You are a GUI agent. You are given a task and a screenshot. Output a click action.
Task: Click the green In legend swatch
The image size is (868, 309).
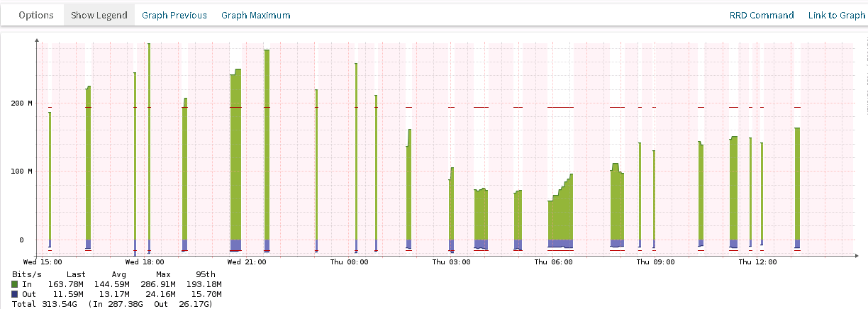tap(16, 283)
